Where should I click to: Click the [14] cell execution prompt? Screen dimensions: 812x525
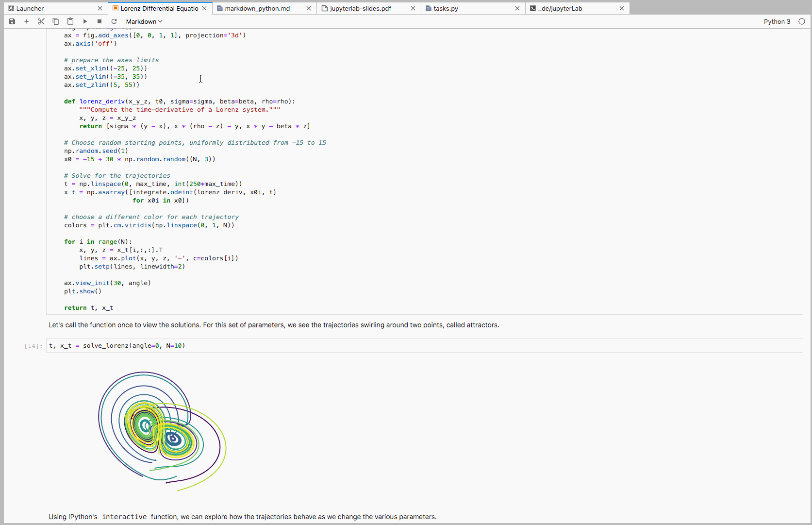[33, 346]
